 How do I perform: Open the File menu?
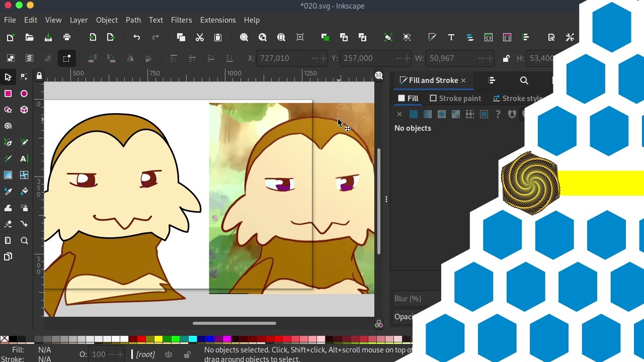point(10,20)
